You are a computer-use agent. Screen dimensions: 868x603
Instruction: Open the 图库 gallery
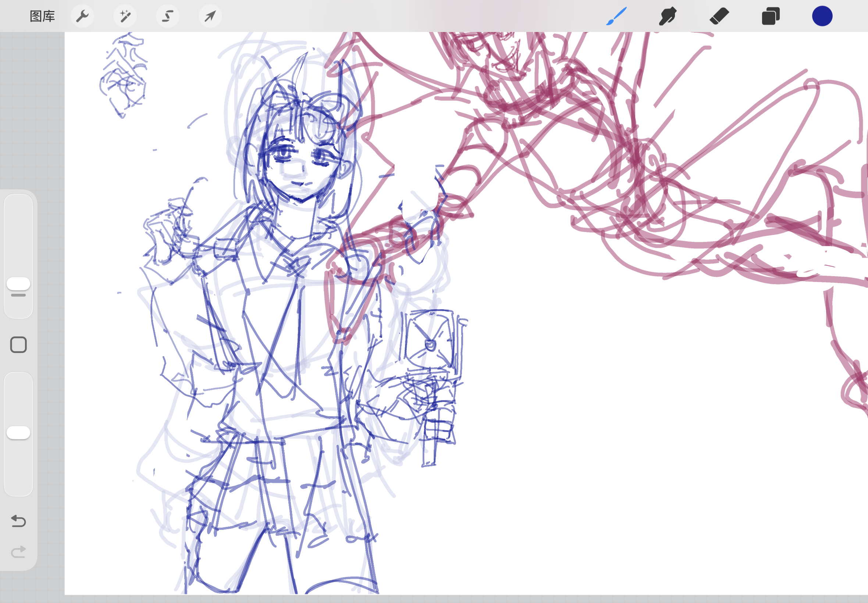tap(42, 16)
